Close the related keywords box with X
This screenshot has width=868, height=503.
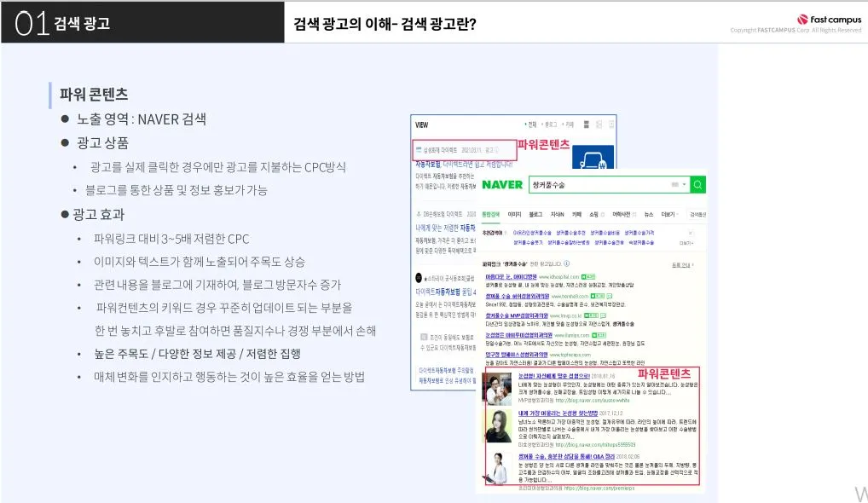tap(691, 233)
